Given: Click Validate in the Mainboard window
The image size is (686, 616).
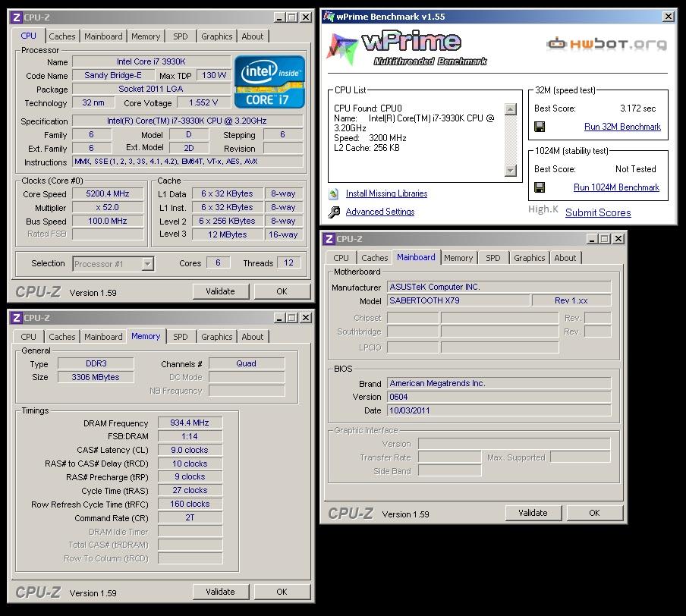Looking at the screenshot, I should (533, 513).
